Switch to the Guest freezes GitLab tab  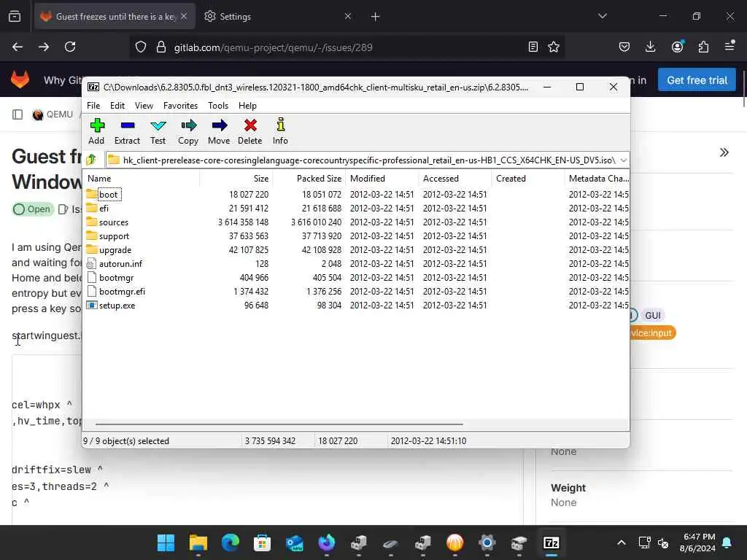[x=116, y=17]
